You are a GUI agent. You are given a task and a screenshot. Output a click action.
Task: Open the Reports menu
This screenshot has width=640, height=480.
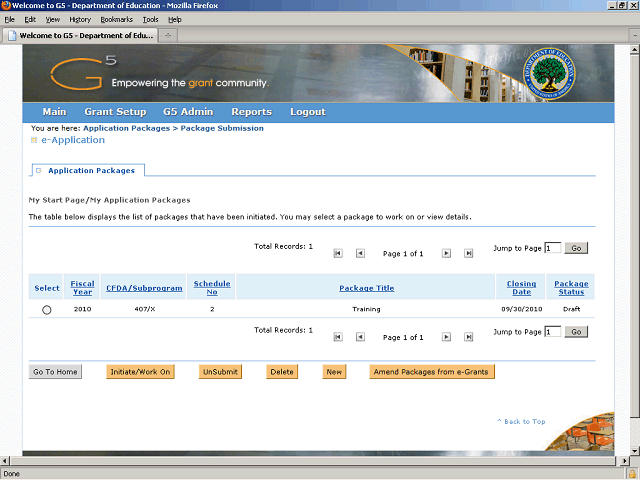tap(251, 112)
